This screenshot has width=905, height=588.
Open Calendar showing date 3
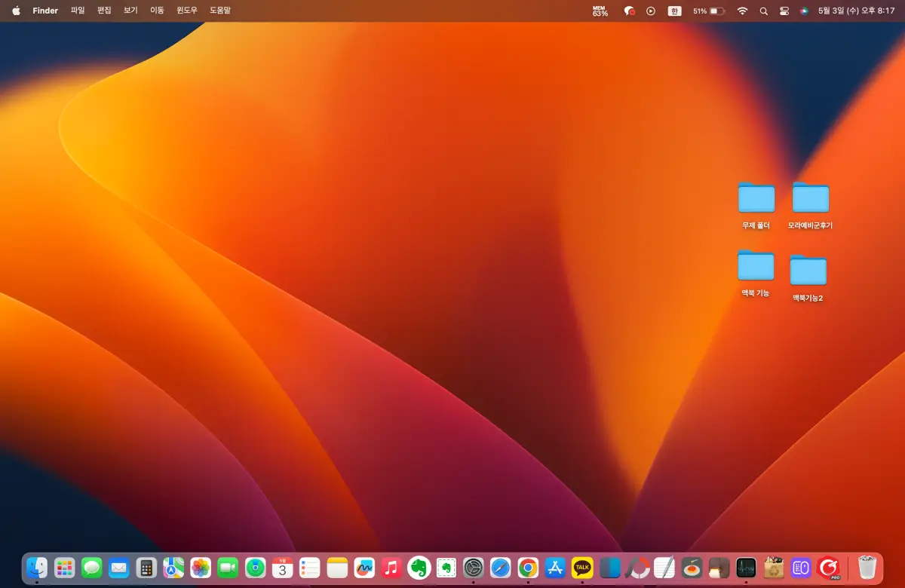tap(282, 568)
